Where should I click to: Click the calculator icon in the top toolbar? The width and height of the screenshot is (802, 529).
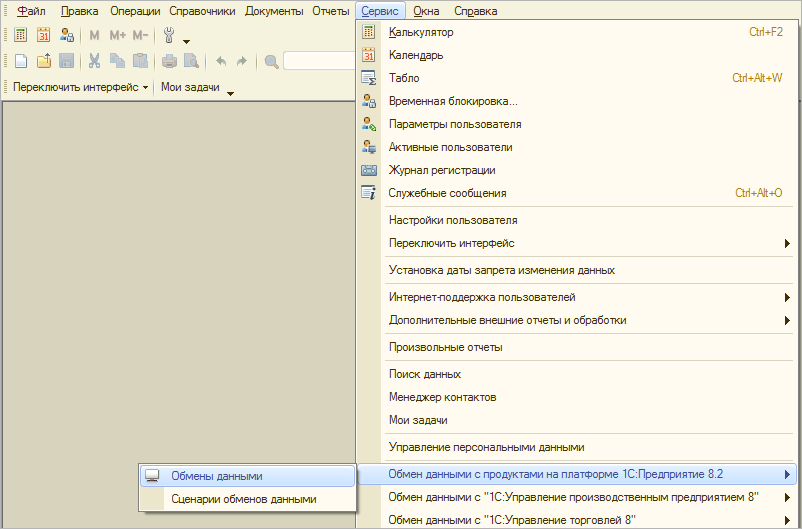21,35
